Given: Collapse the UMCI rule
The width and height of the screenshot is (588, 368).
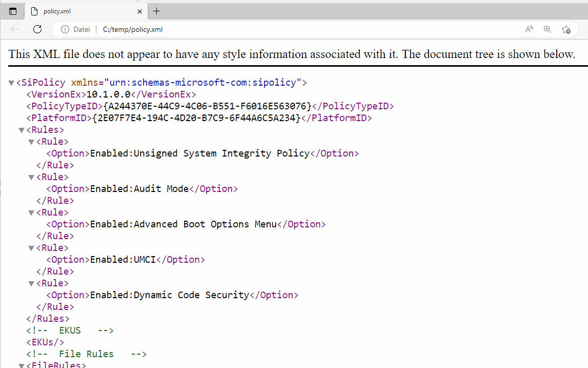Looking at the screenshot, I should pyautogui.click(x=31, y=248).
